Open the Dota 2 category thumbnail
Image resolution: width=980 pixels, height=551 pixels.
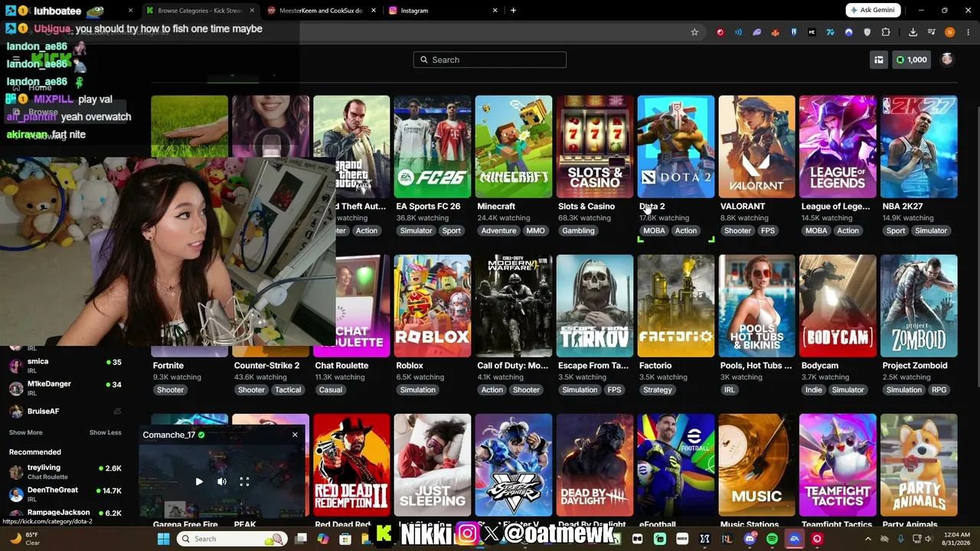pos(676,147)
